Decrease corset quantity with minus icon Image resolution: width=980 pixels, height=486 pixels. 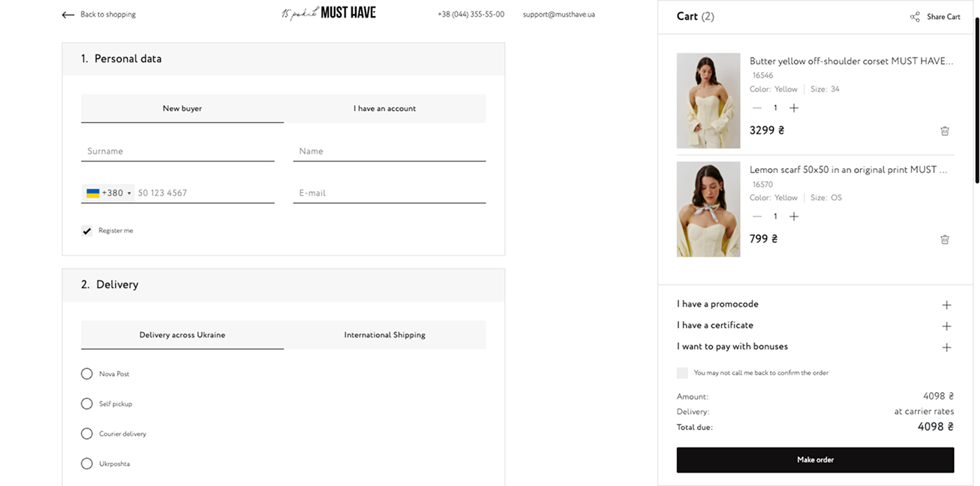757,108
